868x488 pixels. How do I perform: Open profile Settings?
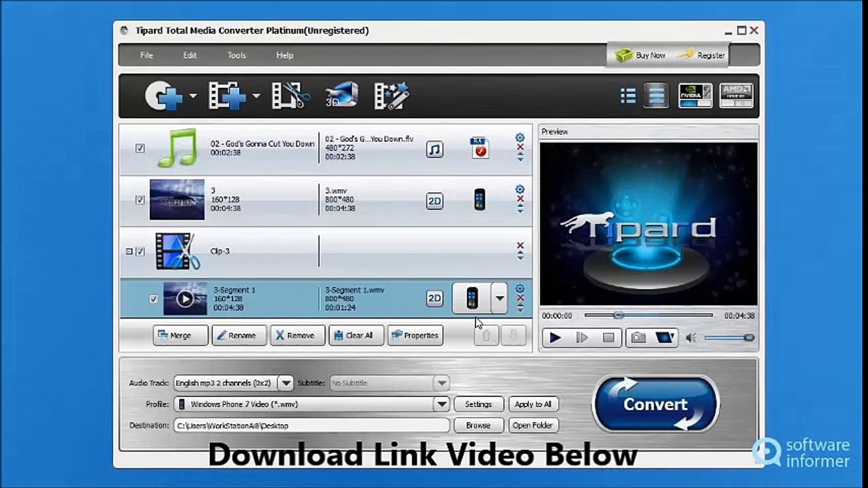point(478,405)
